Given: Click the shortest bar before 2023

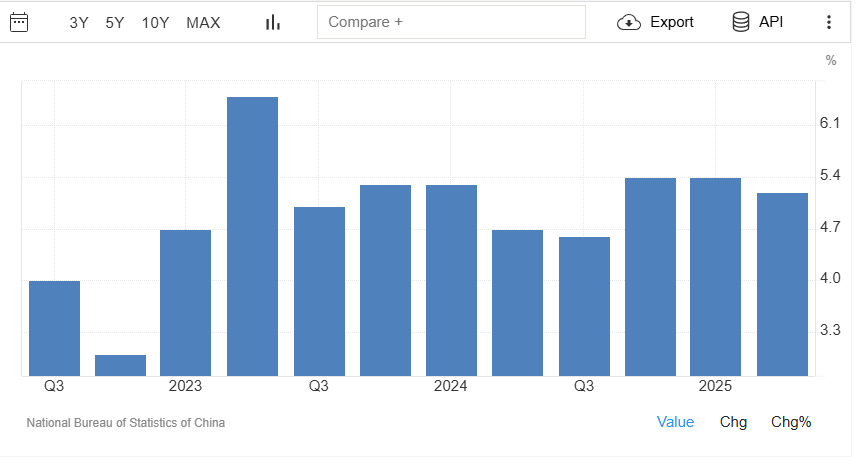Looking at the screenshot, I should click(x=120, y=365).
